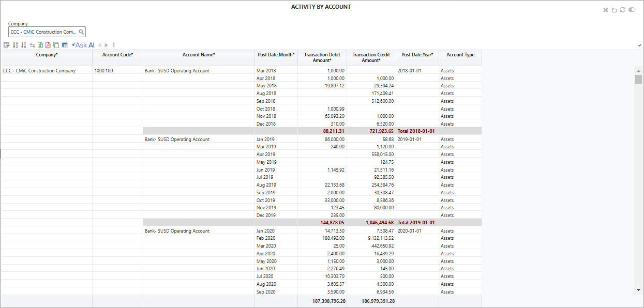Click the Account Type column header
The height and width of the screenshot is (308, 644).
click(x=460, y=57)
